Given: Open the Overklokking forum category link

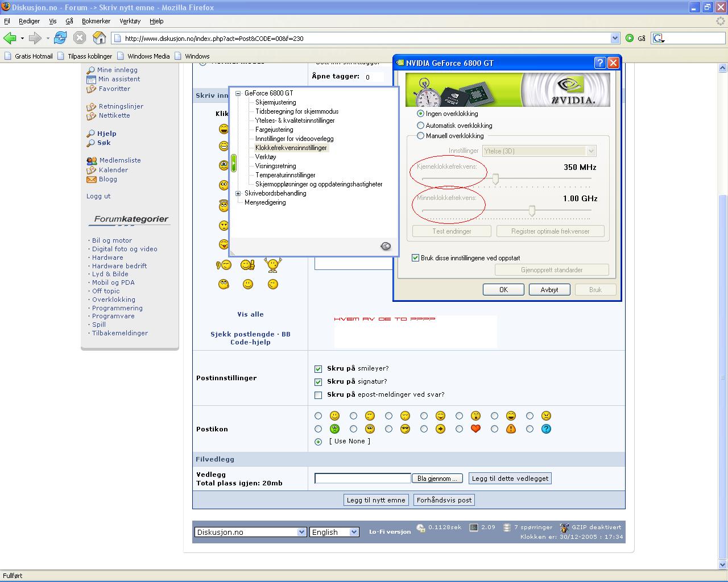Looking at the screenshot, I should point(114,300).
